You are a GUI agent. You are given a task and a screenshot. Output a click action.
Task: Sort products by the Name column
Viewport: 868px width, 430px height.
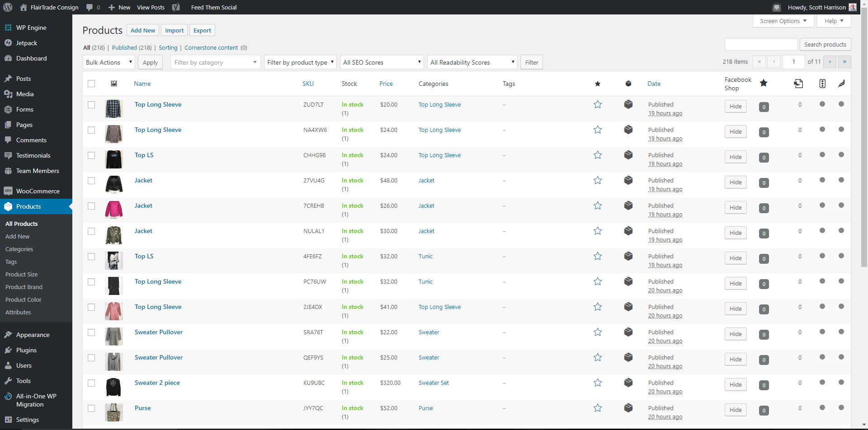(142, 84)
